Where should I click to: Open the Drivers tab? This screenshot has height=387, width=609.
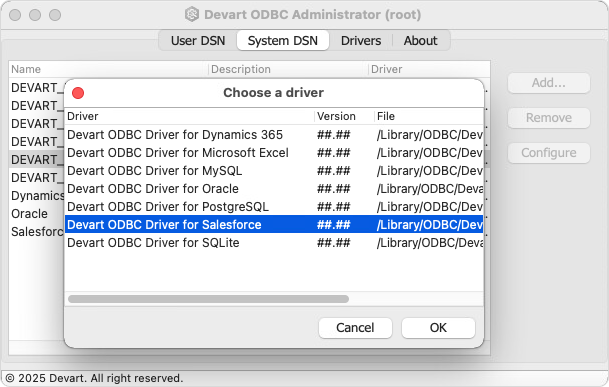pos(361,40)
